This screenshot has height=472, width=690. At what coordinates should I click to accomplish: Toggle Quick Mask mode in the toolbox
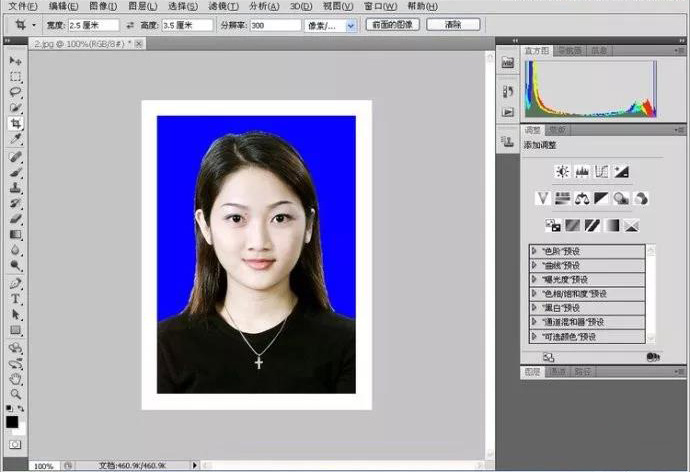(15, 442)
